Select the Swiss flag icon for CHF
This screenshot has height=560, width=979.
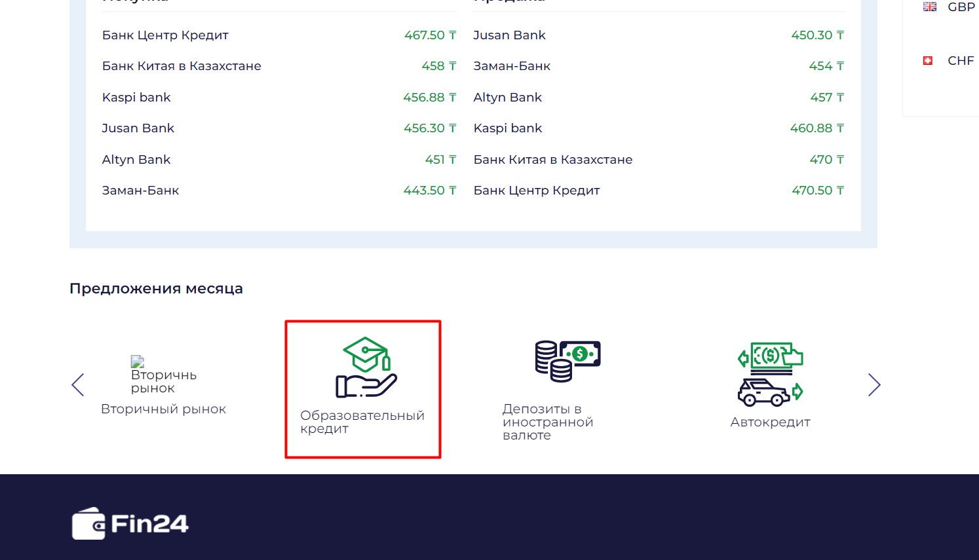coord(928,61)
